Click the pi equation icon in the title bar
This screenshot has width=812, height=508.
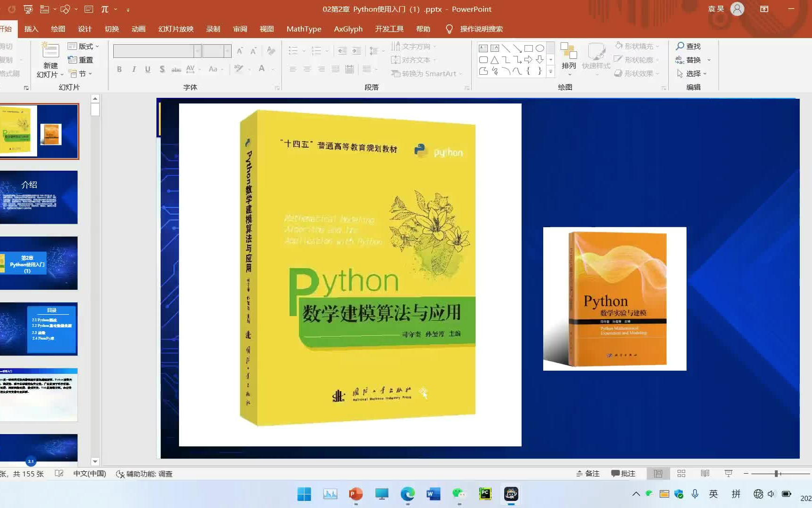pyautogui.click(x=105, y=9)
